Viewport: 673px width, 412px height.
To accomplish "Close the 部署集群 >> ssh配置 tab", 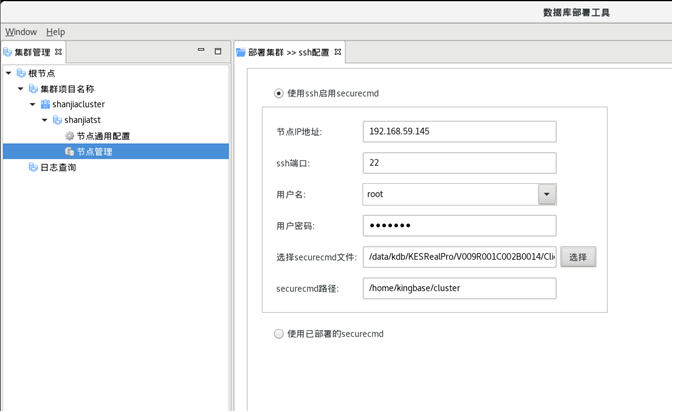I will pyautogui.click(x=338, y=52).
